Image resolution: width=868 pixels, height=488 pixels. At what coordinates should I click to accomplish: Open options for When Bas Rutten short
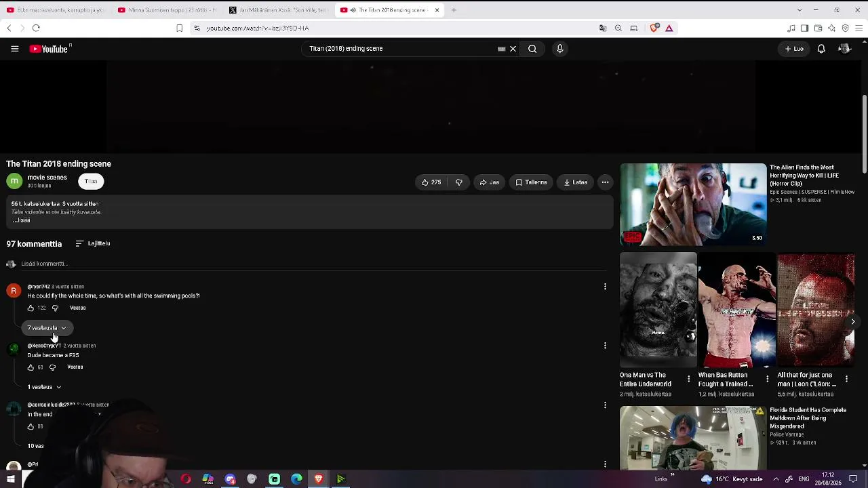click(767, 379)
